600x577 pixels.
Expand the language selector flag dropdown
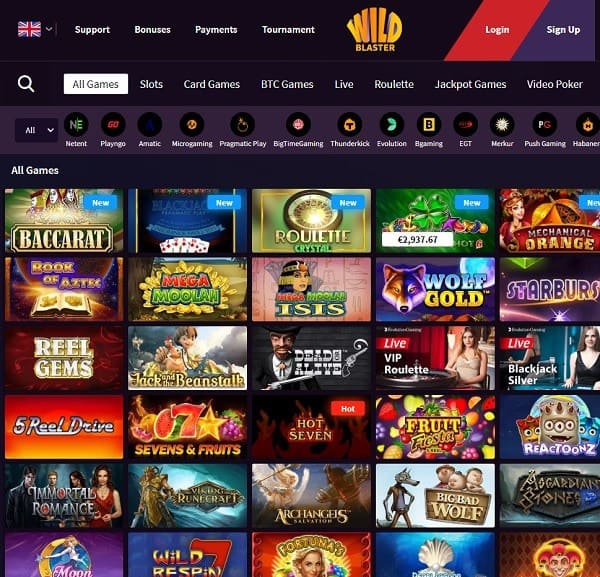click(x=35, y=29)
